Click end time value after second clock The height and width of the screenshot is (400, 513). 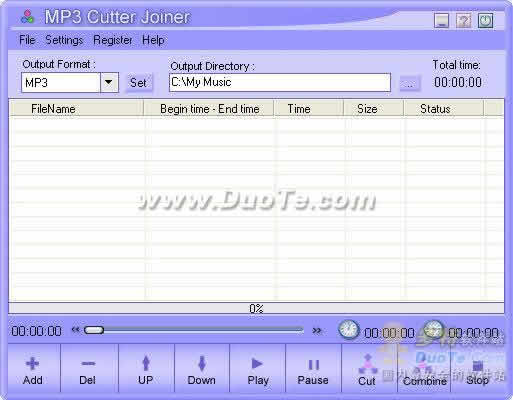click(x=473, y=333)
